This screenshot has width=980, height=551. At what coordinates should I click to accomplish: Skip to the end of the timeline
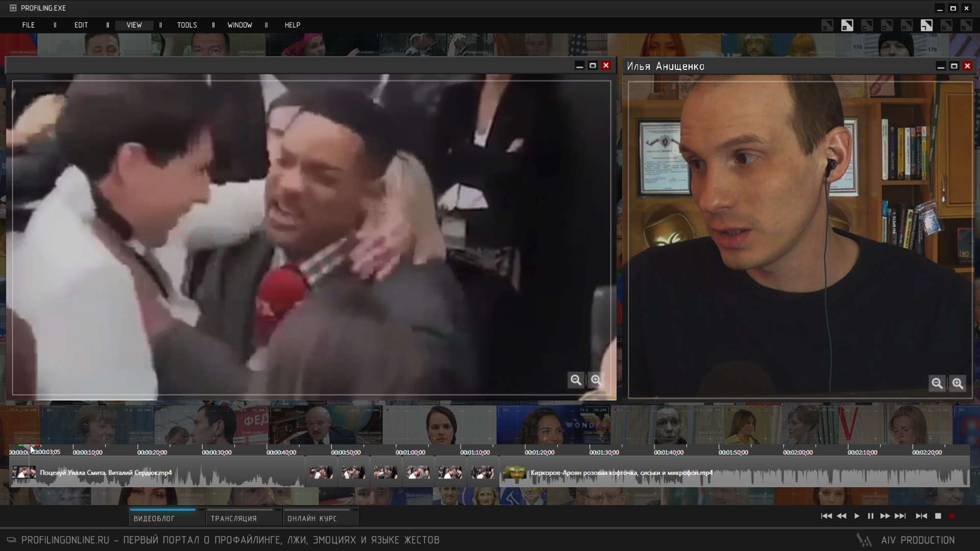click(x=900, y=516)
